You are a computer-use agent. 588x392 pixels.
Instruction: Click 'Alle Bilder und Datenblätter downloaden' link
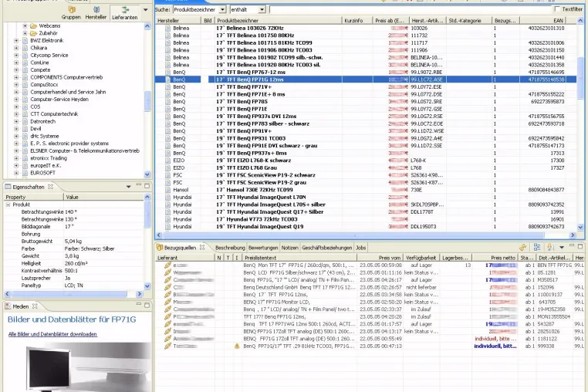[52, 334]
